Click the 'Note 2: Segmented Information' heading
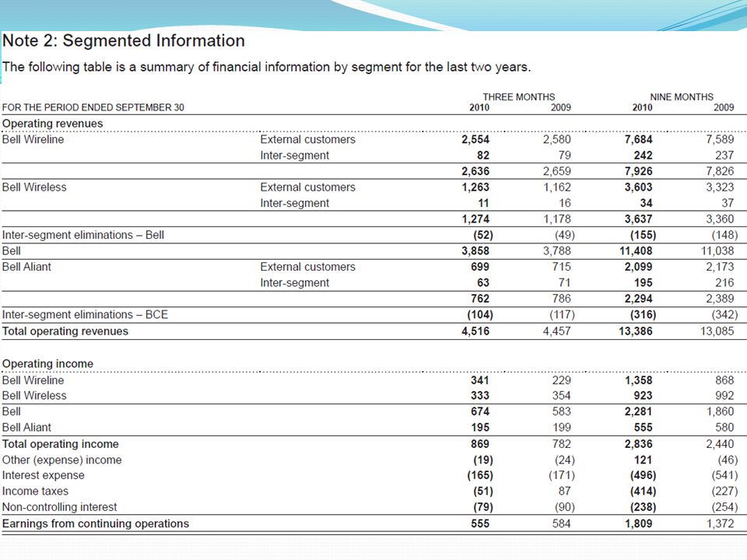747x560 pixels. click(124, 41)
